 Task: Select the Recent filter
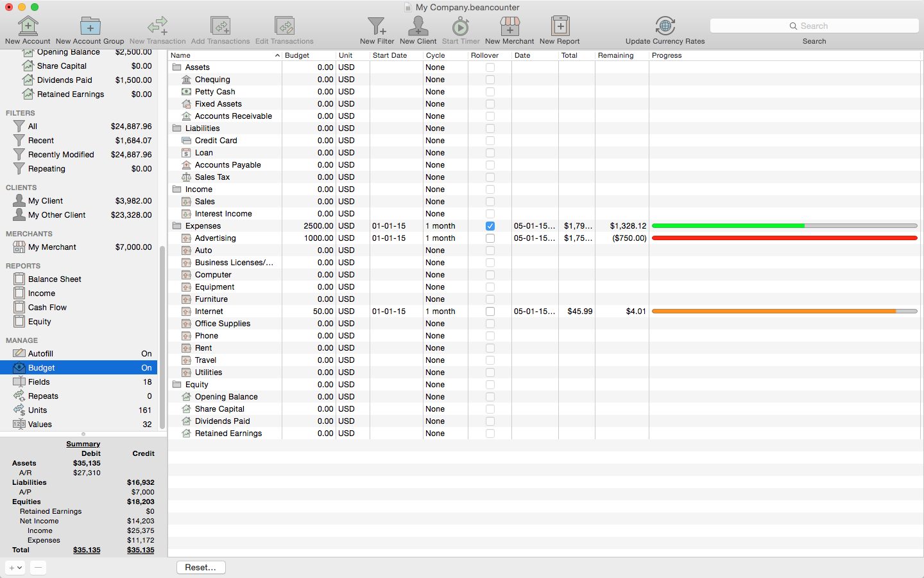click(x=80, y=141)
